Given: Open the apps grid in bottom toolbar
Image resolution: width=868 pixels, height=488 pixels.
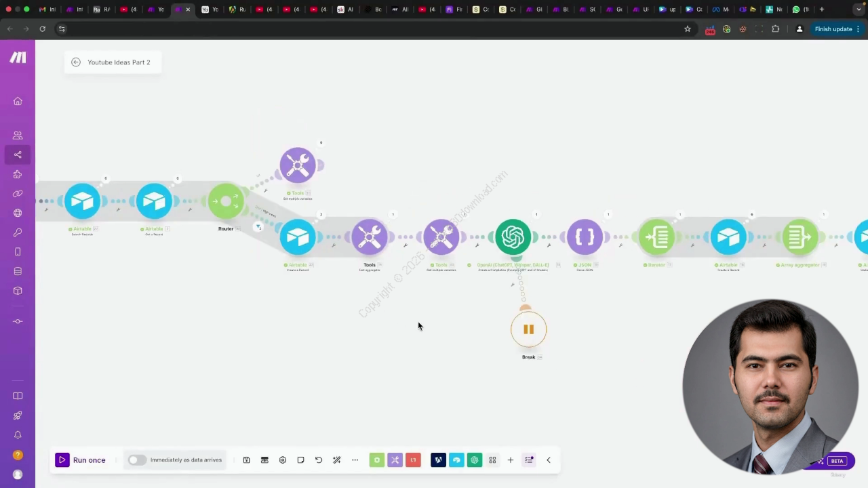Looking at the screenshot, I should (x=492, y=460).
